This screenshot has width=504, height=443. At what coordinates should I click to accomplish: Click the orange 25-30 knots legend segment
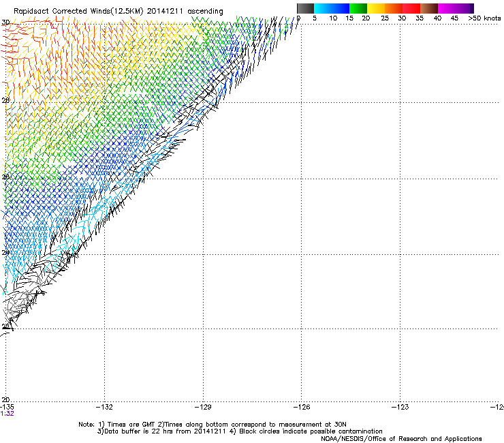(x=394, y=8)
